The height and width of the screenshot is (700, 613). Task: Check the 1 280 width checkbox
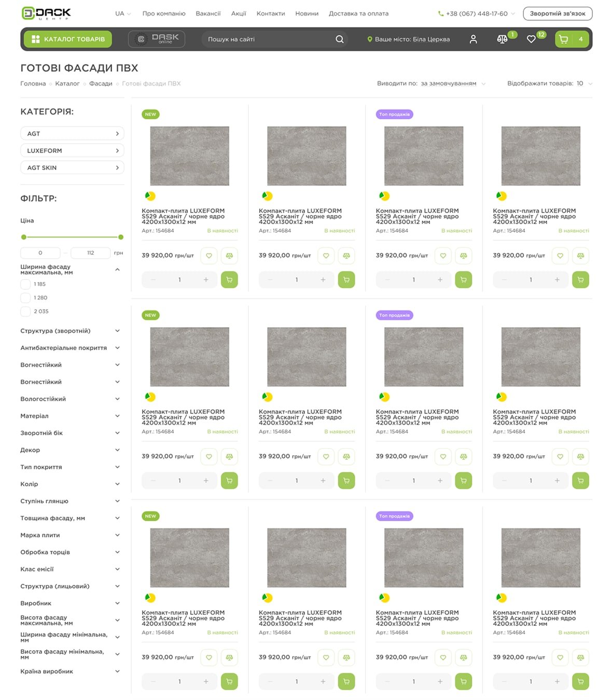tap(25, 298)
